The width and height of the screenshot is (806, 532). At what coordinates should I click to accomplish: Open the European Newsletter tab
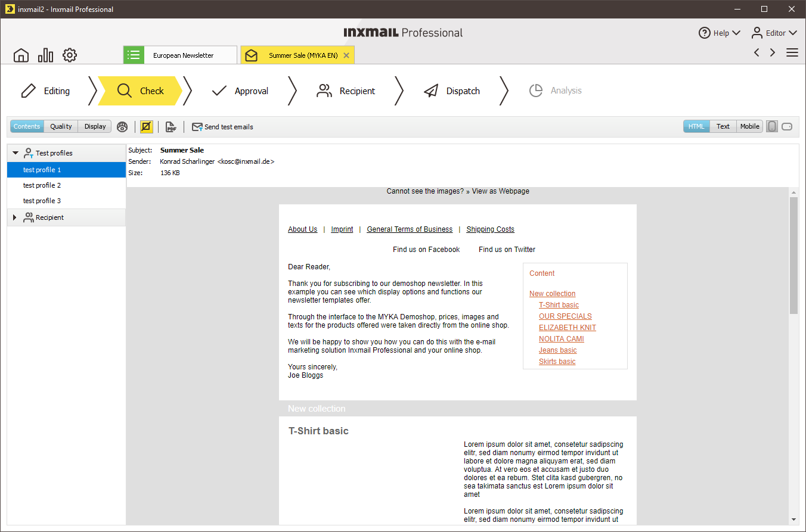point(180,55)
